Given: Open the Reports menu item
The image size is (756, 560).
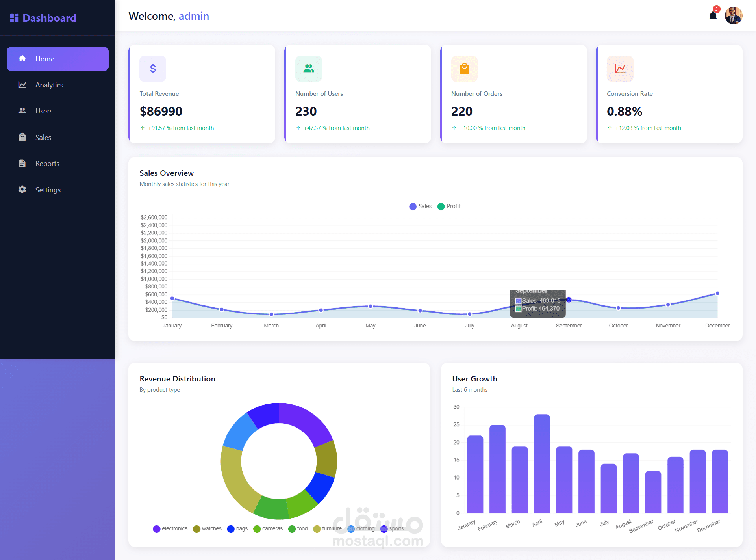Looking at the screenshot, I should click(57, 163).
